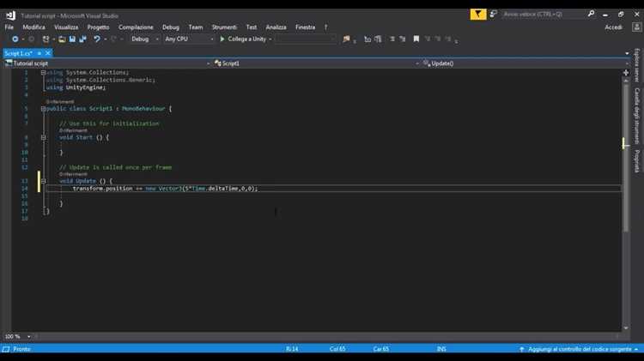Pin the Script1.cs tab

[x=39, y=53]
